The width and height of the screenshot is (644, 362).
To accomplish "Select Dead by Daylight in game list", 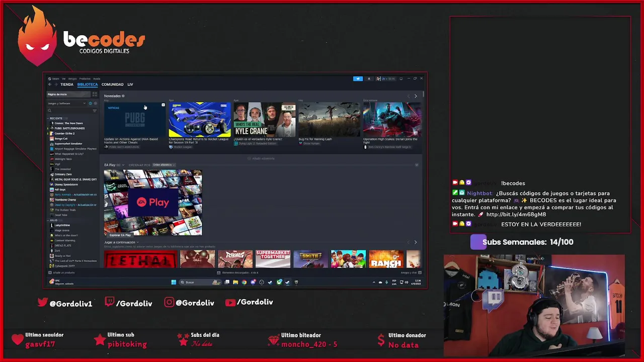I will click(75, 205).
